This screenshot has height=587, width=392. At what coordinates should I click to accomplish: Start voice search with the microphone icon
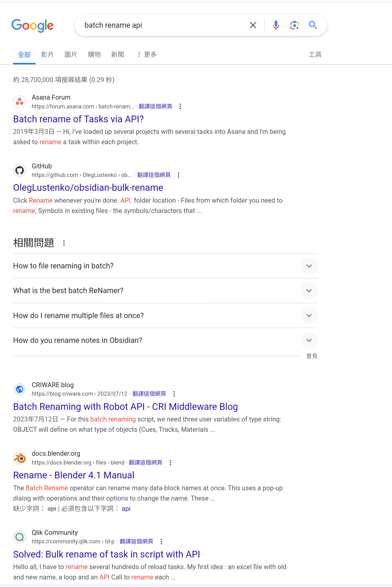(276, 25)
